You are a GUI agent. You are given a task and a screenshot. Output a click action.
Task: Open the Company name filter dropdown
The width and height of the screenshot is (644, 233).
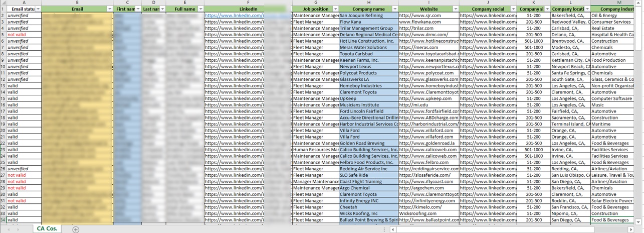coord(394,9)
